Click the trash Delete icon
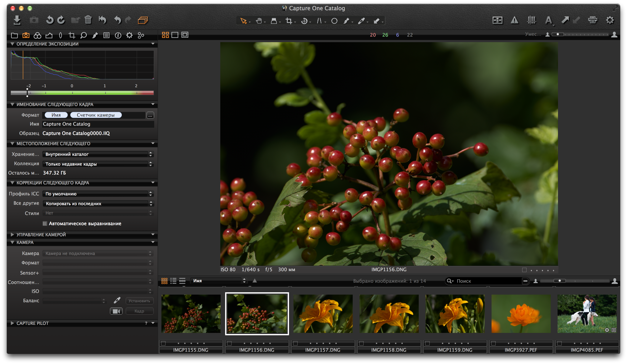The image size is (627, 364). click(x=88, y=20)
